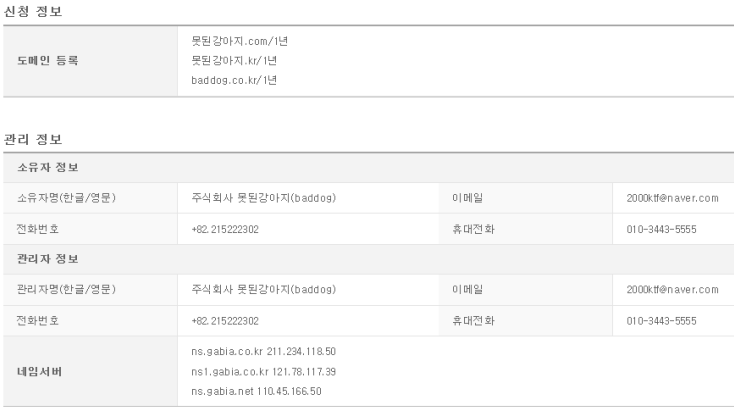Click the administrator phone number +82.215222302
Viewport: 734px width, 407px height.
point(225,321)
